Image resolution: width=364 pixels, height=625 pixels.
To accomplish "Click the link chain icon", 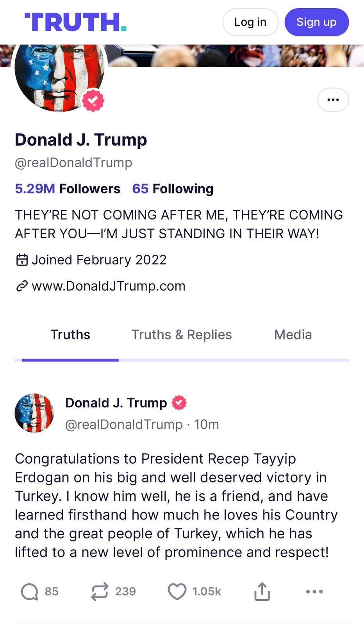I will 22,286.
